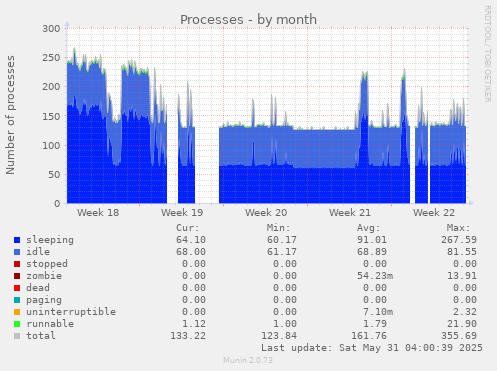Click the 'Avg:' column header

coord(369,228)
